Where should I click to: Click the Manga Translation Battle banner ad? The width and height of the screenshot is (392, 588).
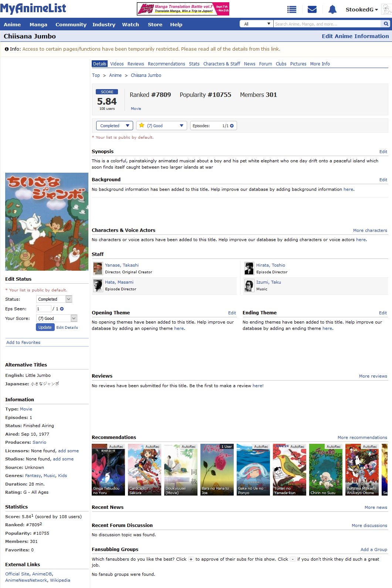click(183, 9)
